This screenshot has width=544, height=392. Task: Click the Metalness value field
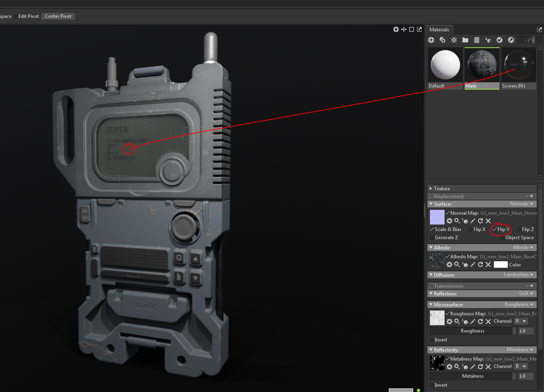(526, 376)
